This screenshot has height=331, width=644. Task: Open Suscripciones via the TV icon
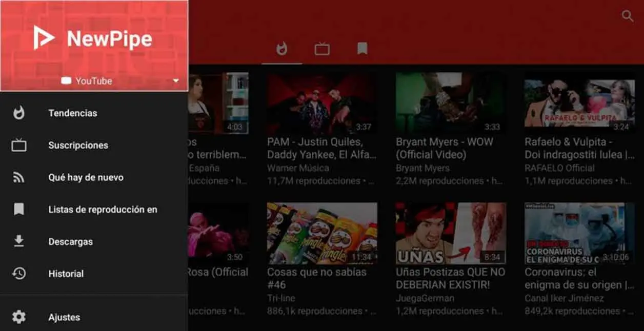coord(19,145)
